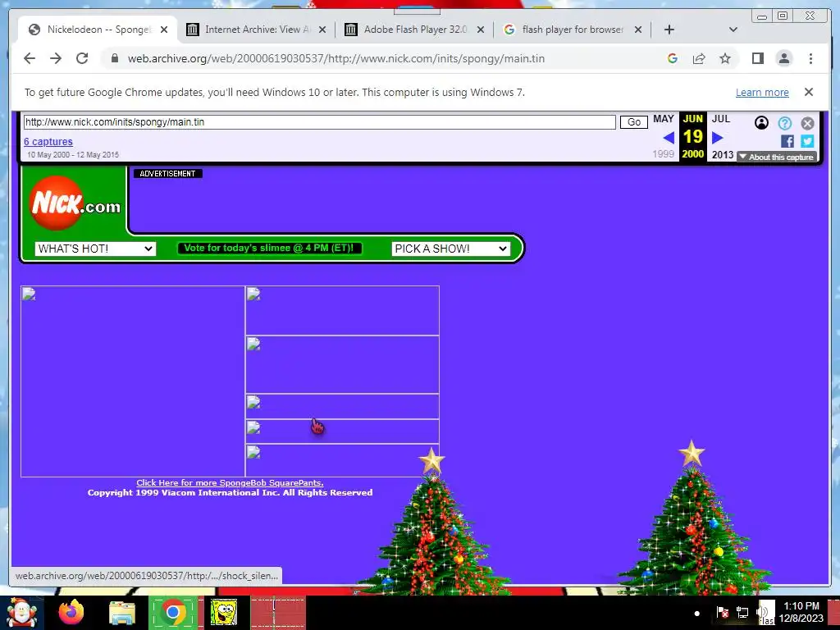Open Firefox from the taskbar
The image size is (840, 630).
click(x=71, y=612)
